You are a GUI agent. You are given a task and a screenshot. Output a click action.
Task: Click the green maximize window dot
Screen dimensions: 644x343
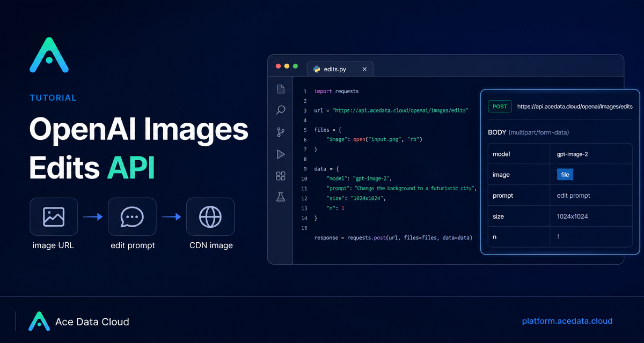tap(295, 66)
